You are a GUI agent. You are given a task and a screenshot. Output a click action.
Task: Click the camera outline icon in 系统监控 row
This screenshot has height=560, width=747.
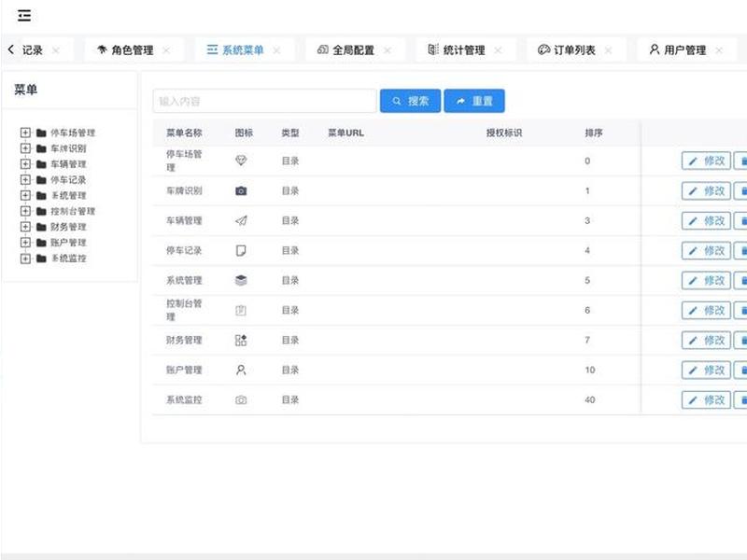[241, 400]
